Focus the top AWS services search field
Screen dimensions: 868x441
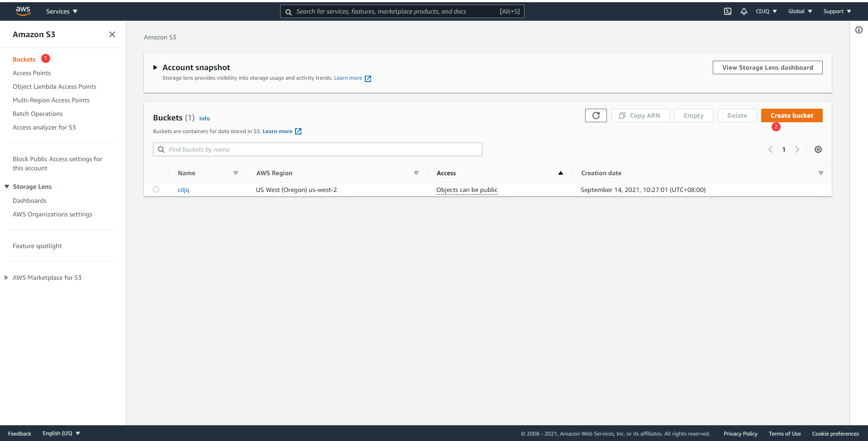[402, 11]
